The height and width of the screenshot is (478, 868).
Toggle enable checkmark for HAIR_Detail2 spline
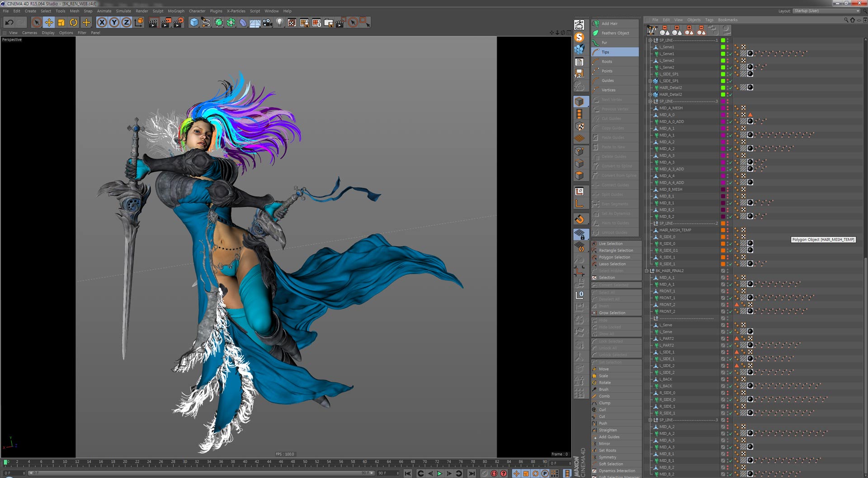[x=730, y=88]
